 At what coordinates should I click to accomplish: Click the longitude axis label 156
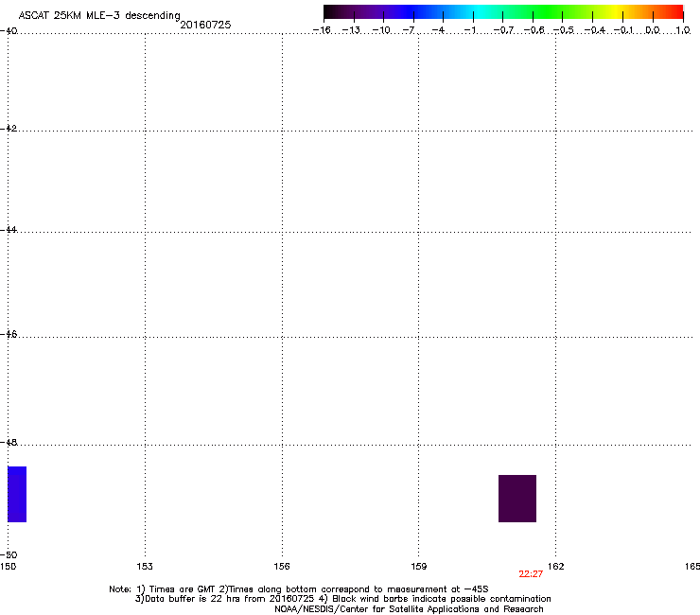pos(282,567)
